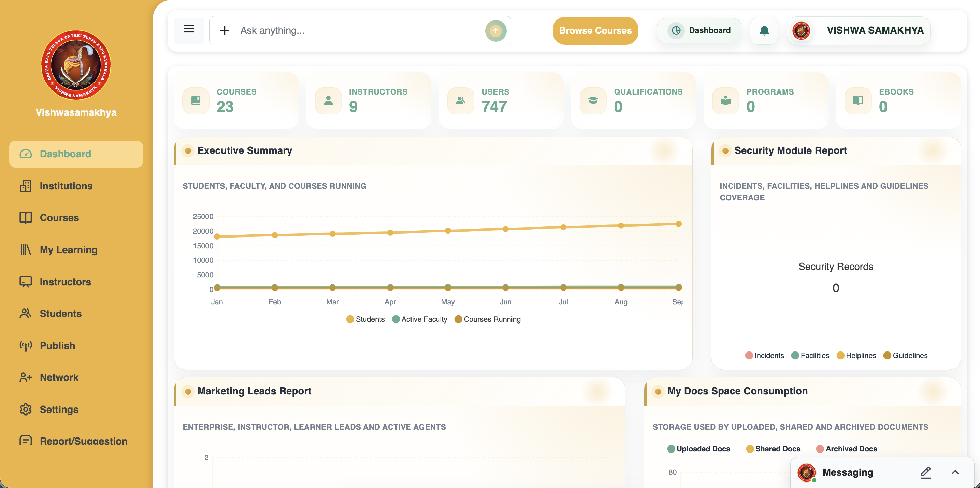Click the Security Records label
The width and height of the screenshot is (980, 488).
(x=835, y=266)
